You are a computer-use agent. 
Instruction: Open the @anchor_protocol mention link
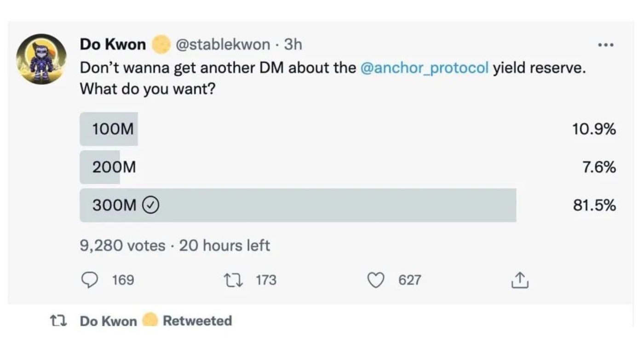coord(425,68)
